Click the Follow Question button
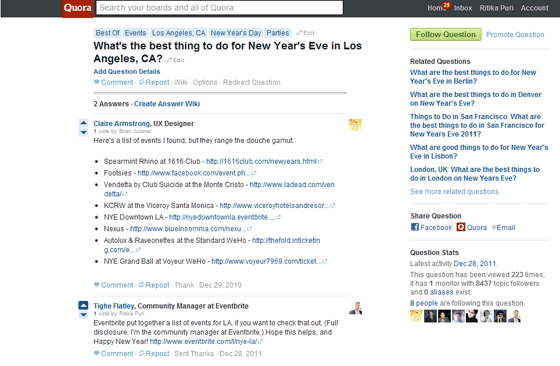This screenshot has width=560, height=366. [445, 34]
